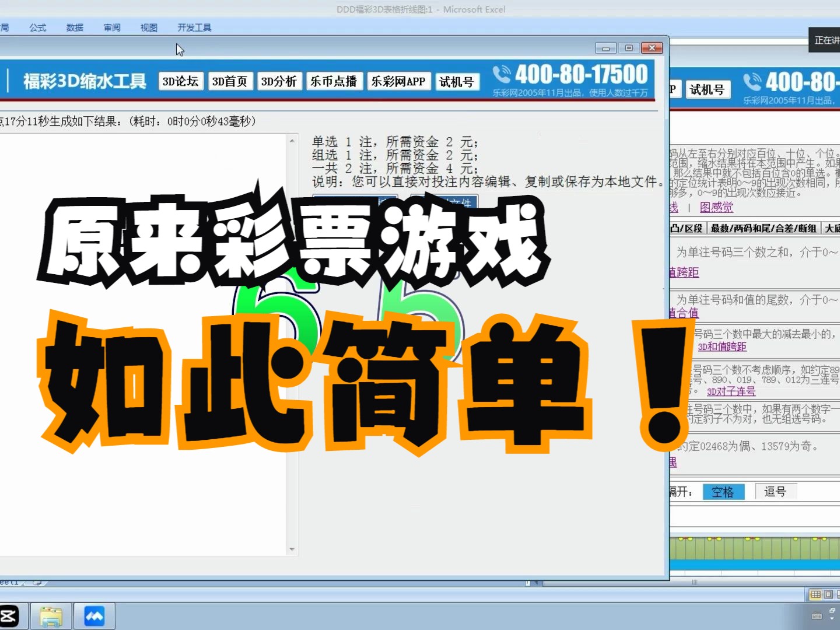Open the 直合值 link in back window
The image size is (840, 630).
tap(684, 313)
